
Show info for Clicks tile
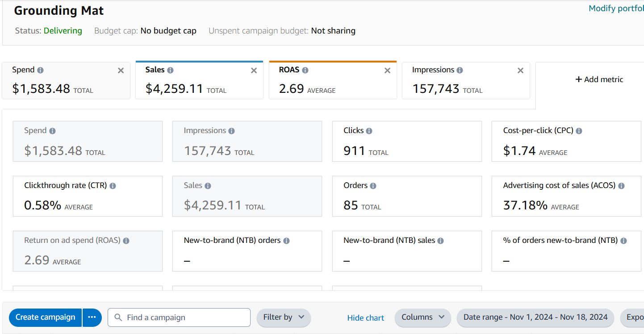click(369, 131)
